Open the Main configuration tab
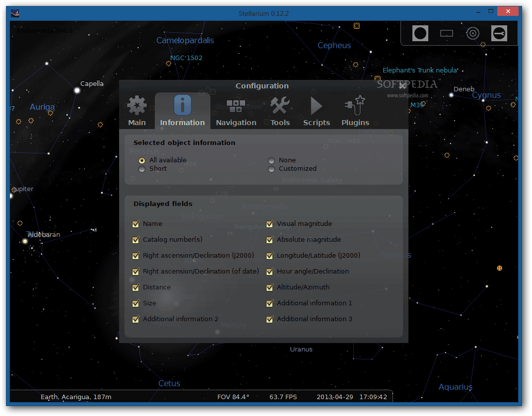Viewport: 532px width, 416px height. coord(137,111)
